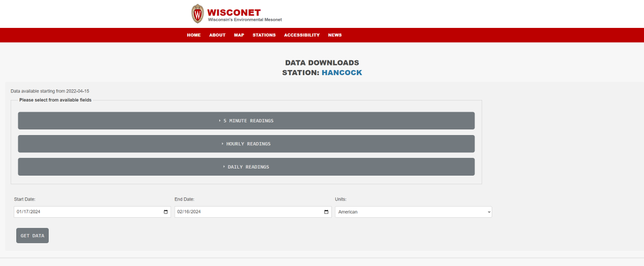Click the Wisconsin W crest logo

197,14
